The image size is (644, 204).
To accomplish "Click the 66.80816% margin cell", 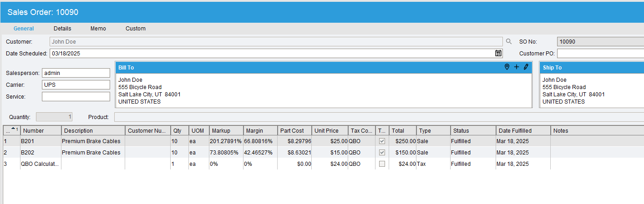I will click(x=260, y=141).
